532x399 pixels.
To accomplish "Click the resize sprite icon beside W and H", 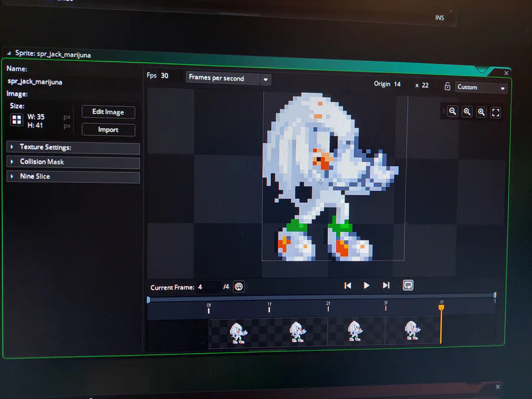I will 17,120.
